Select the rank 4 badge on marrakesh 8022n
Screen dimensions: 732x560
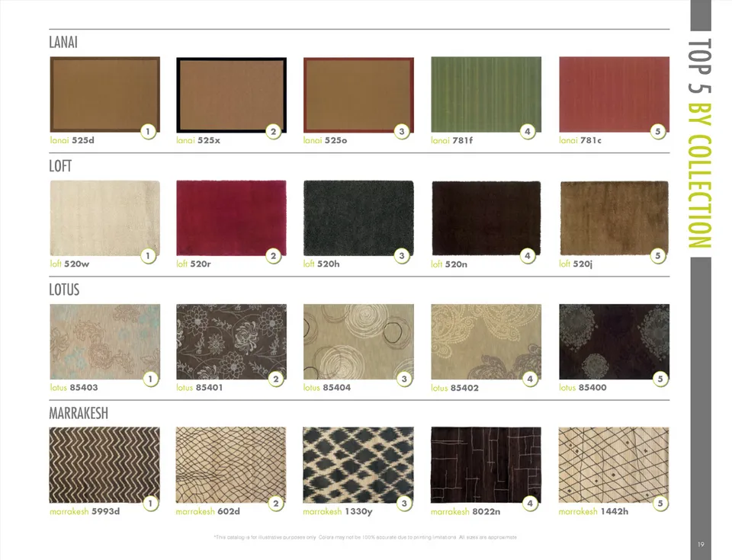click(x=530, y=503)
